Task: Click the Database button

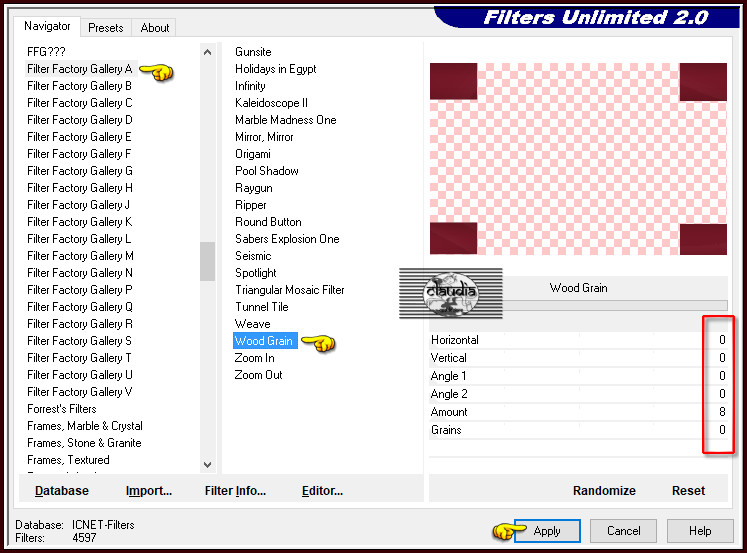Action: (x=61, y=491)
